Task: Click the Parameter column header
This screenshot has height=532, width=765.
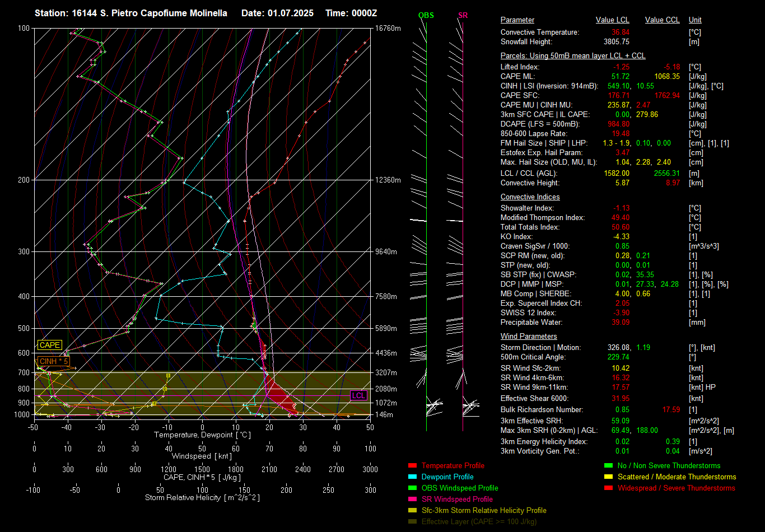Action: coord(517,20)
